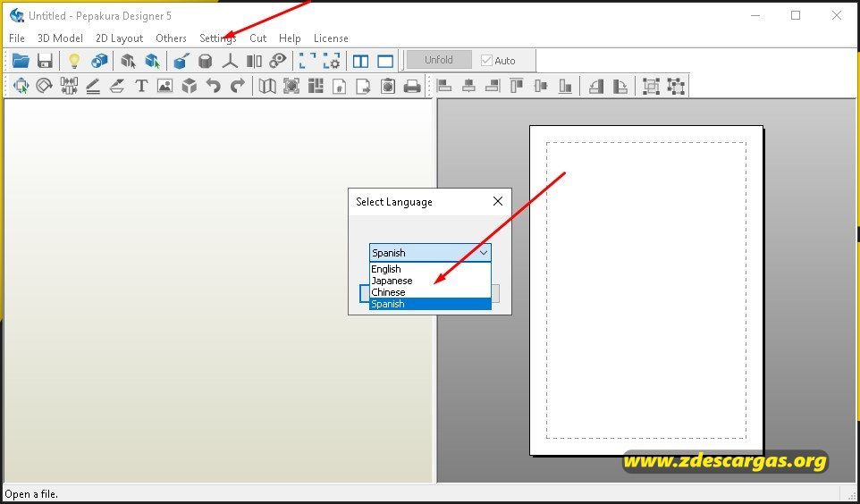The width and height of the screenshot is (860, 504).
Task: Maximize the Pepakura Designer window
Action: [796, 15]
